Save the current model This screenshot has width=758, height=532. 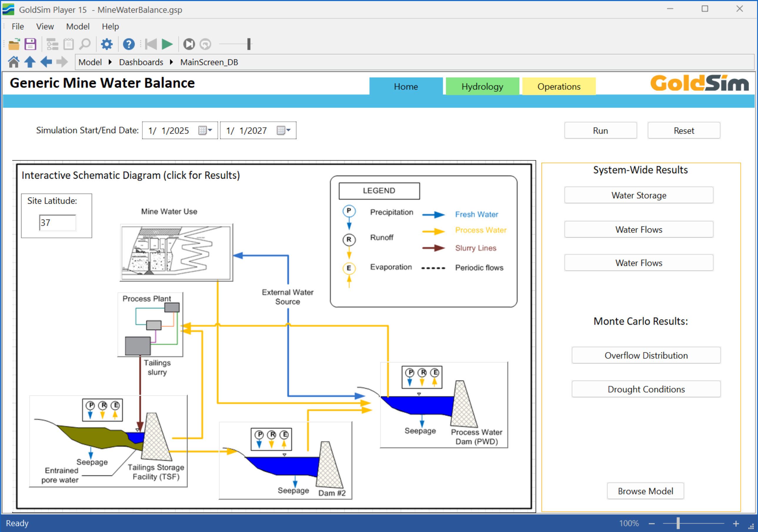30,44
